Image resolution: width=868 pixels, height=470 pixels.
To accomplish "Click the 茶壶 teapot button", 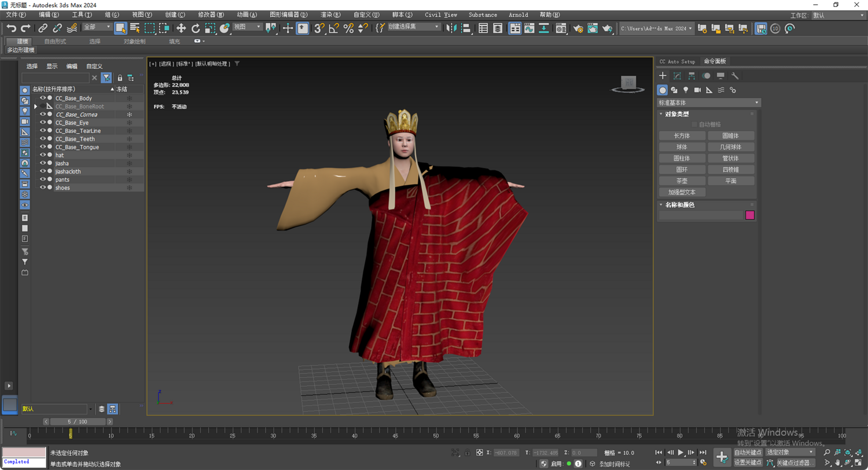I will tap(682, 181).
